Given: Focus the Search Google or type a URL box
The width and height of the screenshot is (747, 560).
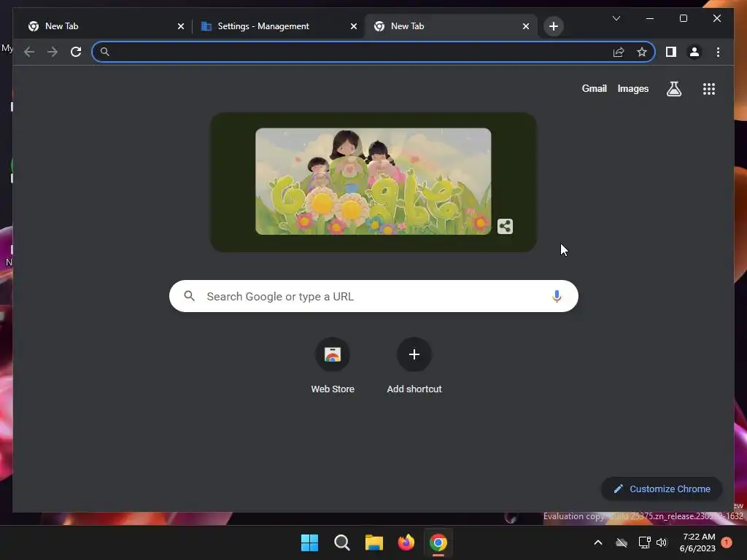Looking at the screenshot, I should pos(373,296).
